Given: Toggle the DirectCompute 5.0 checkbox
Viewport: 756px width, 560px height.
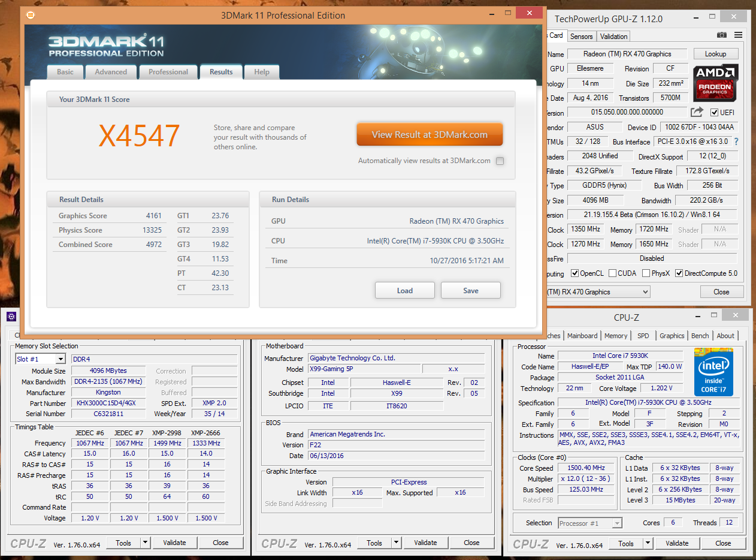Looking at the screenshot, I should pyautogui.click(x=679, y=273).
